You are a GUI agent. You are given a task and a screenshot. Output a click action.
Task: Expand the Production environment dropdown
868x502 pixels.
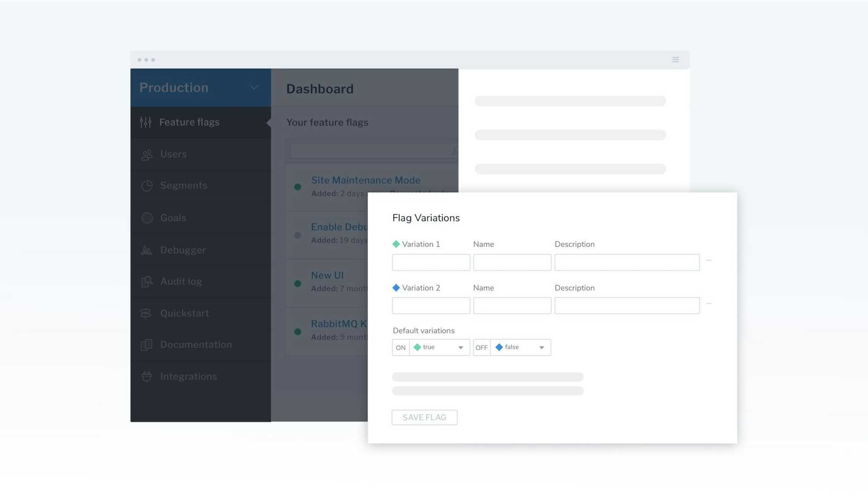(x=254, y=87)
